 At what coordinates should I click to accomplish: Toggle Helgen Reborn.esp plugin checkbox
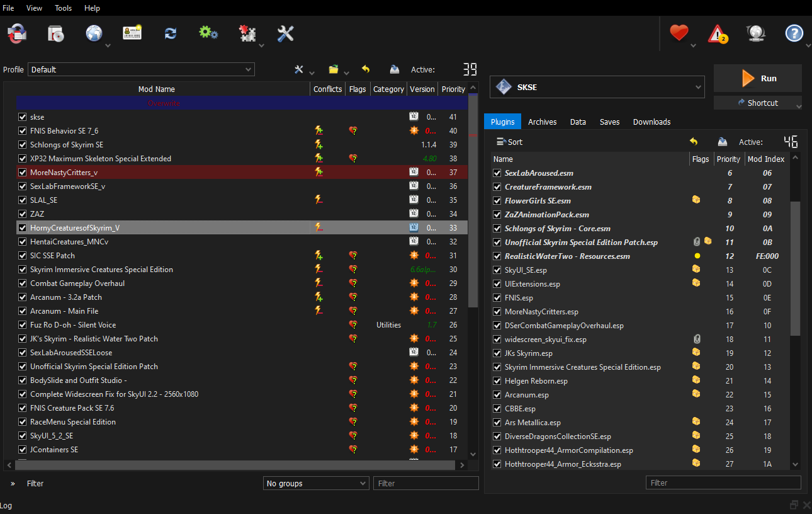[497, 380]
